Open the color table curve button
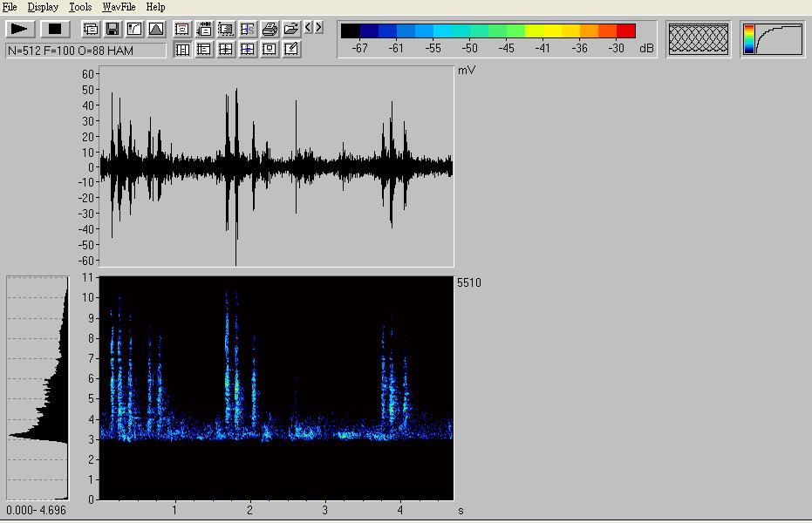 click(773, 39)
